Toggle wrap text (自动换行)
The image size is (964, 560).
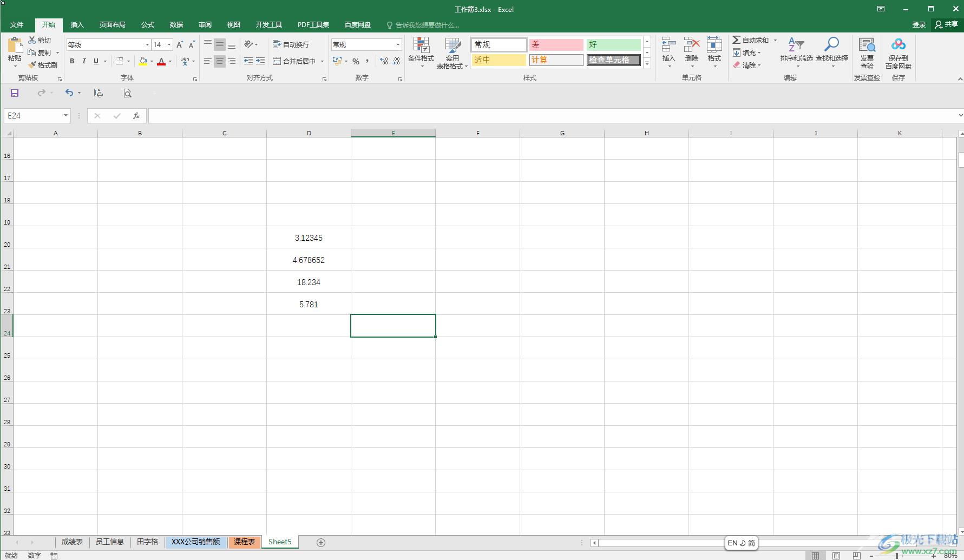[x=291, y=44]
